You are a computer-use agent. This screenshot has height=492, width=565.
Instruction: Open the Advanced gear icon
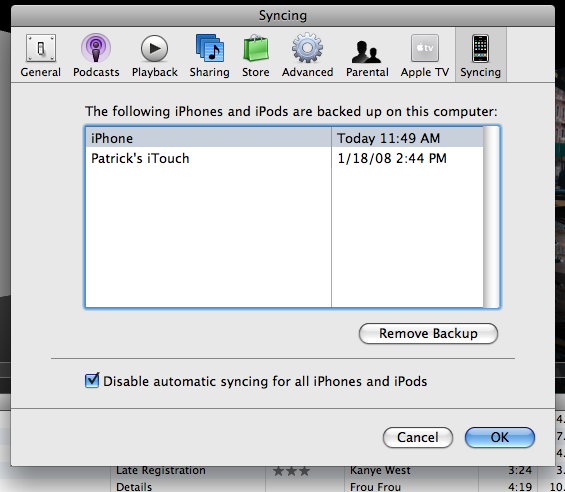(x=307, y=48)
